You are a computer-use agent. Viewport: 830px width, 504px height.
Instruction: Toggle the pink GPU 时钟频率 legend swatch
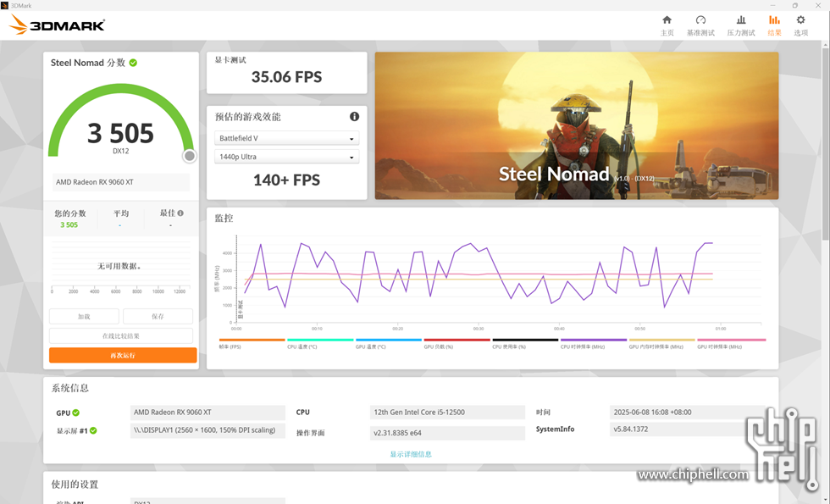point(731,340)
